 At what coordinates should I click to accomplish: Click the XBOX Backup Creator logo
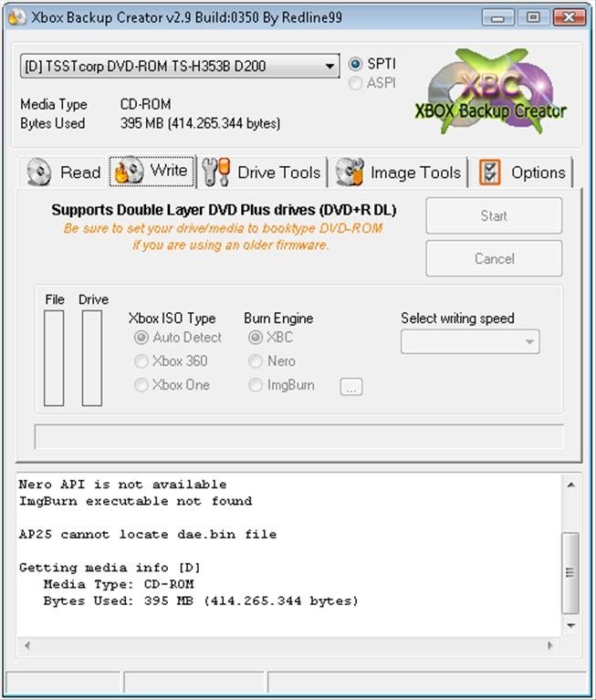(491, 92)
